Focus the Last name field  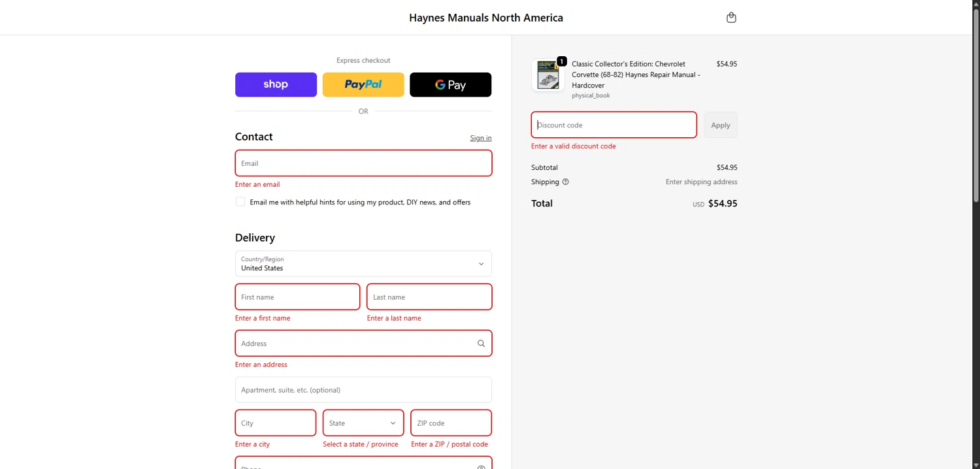(x=429, y=297)
